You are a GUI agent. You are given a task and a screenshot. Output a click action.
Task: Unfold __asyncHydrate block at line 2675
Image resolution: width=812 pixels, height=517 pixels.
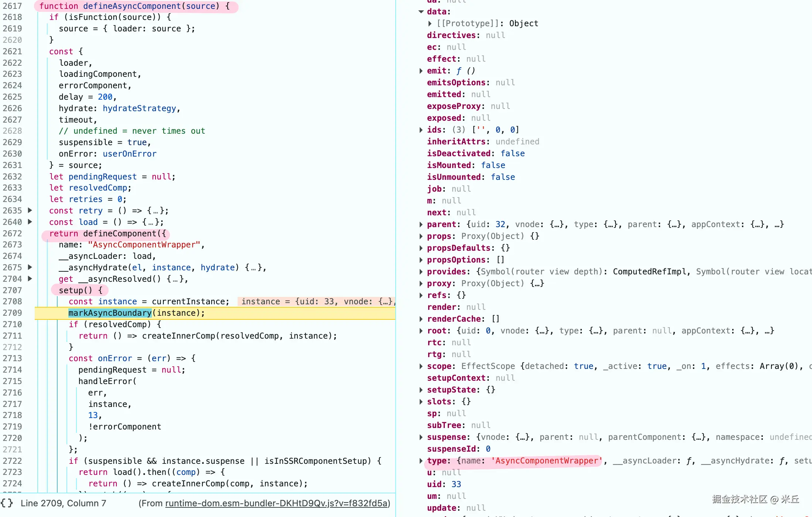(x=30, y=267)
